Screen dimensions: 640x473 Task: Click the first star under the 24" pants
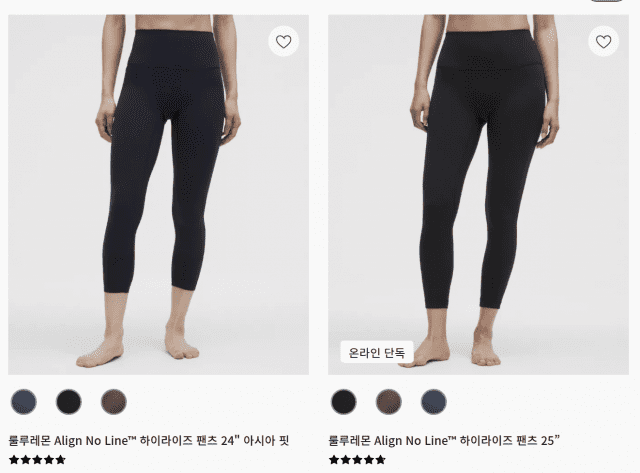(14, 460)
